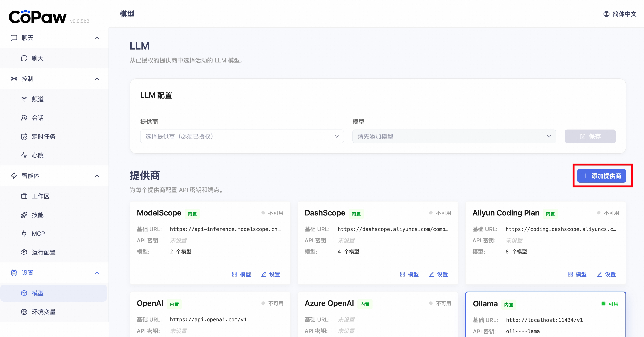The height and width of the screenshot is (337, 644).
Task: Open the 模型 model selection dropdown
Action: (x=454, y=136)
